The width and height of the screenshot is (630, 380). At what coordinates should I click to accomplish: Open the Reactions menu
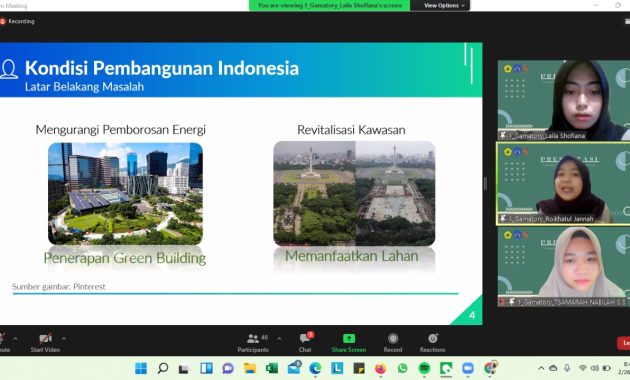[432, 343]
